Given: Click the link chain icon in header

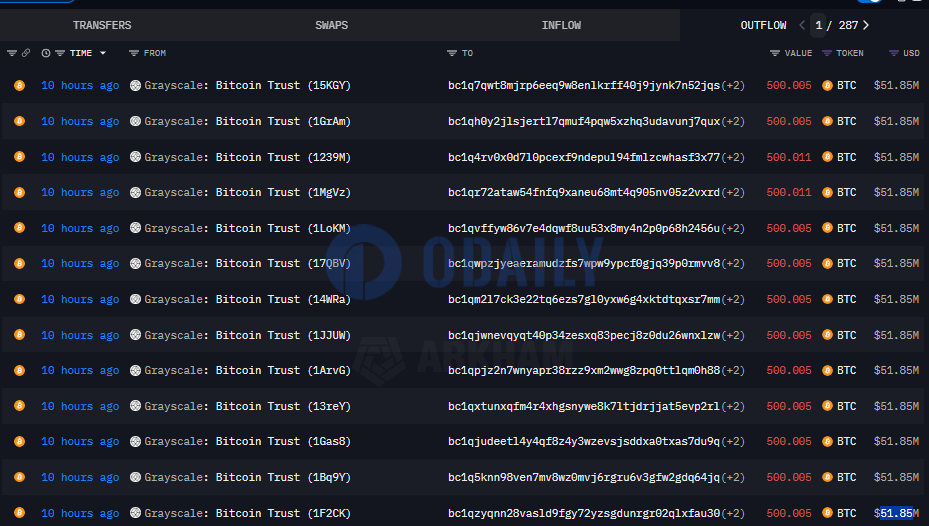Looking at the screenshot, I should click(25, 53).
